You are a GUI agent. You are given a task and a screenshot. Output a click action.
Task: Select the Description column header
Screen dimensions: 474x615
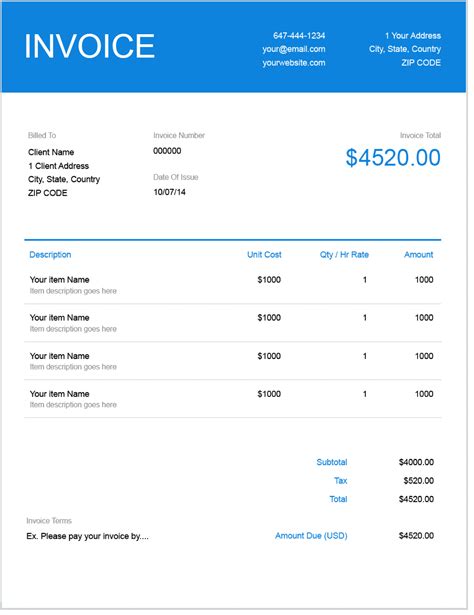(x=50, y=255)
